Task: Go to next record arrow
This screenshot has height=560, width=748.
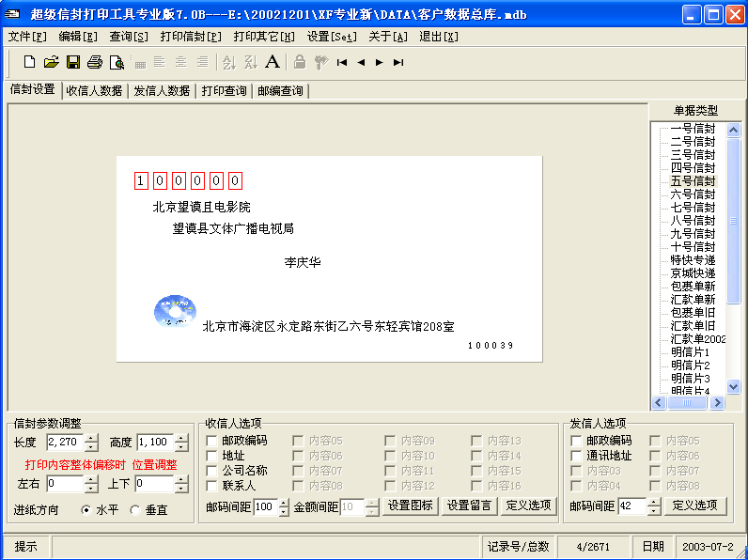Action: pyautogui.click(x=379, y=63)
